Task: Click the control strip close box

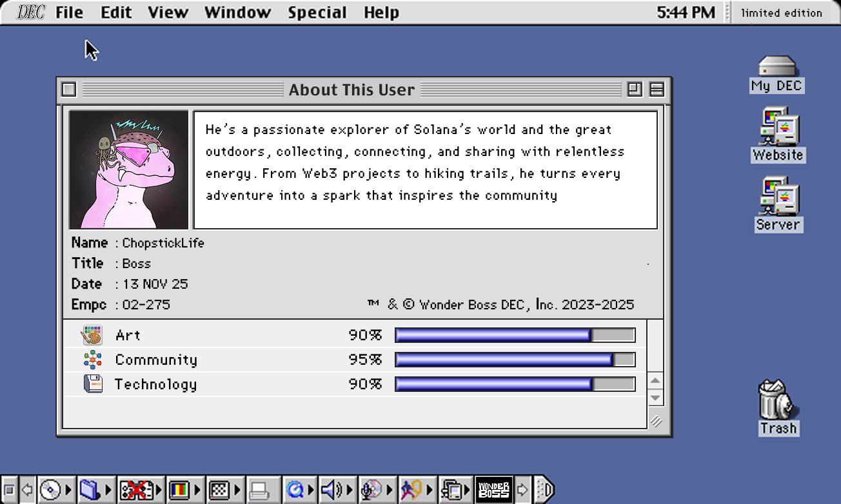Action: pos(10,490)
